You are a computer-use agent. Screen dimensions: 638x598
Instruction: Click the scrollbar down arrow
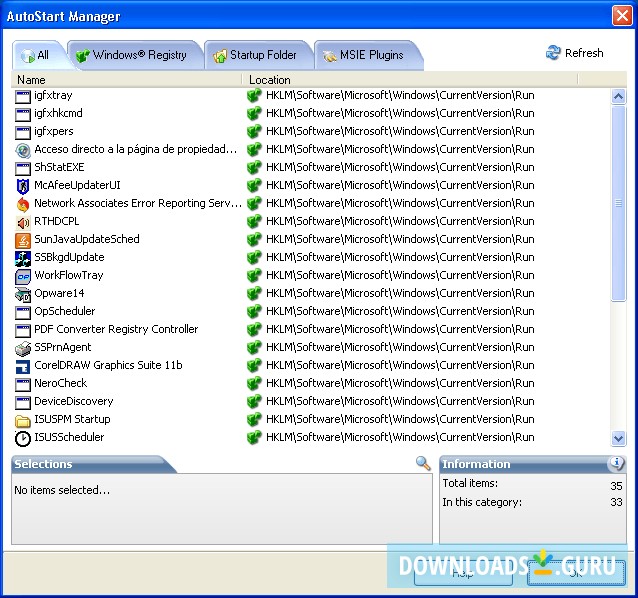[x=618, y=438]
